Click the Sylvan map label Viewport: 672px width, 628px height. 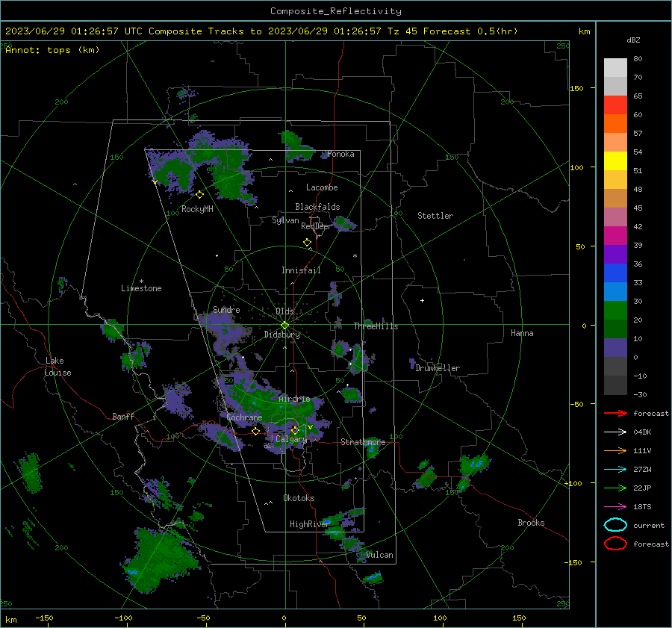[x=285, y=220]
